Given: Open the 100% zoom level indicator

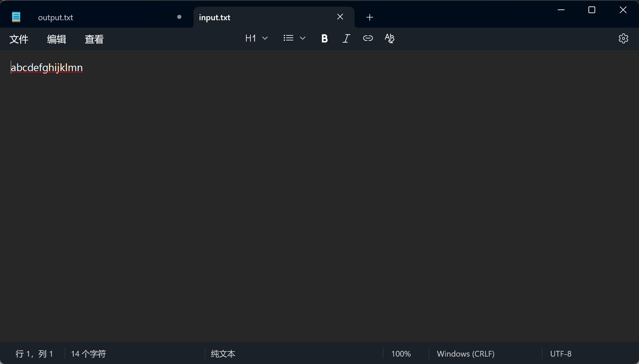Looking at the screenshot, I should tap(401, 354).
